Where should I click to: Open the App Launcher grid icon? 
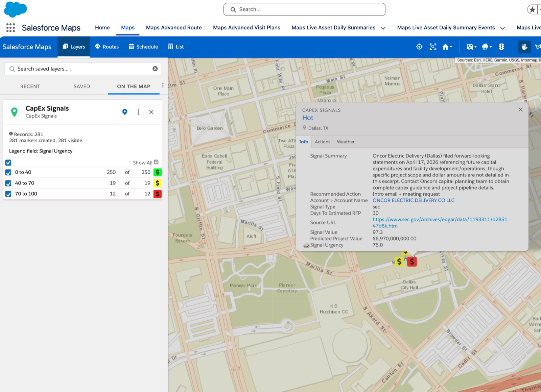10,28
